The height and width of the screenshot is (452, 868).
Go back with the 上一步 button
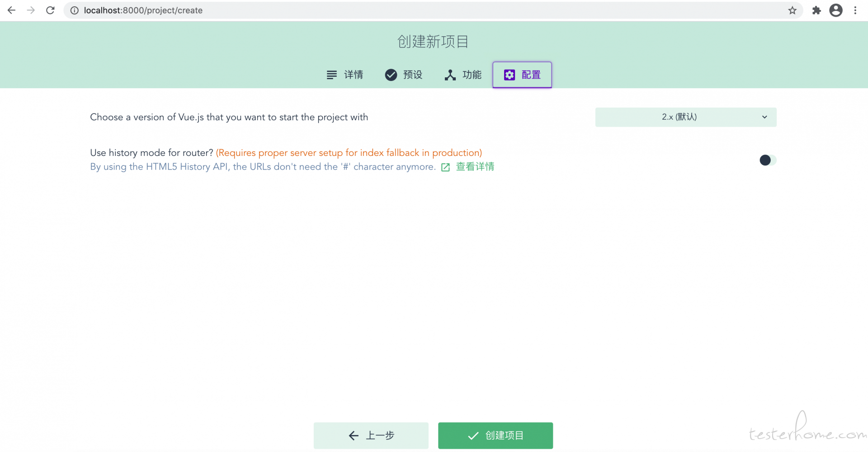coord(371,435)
